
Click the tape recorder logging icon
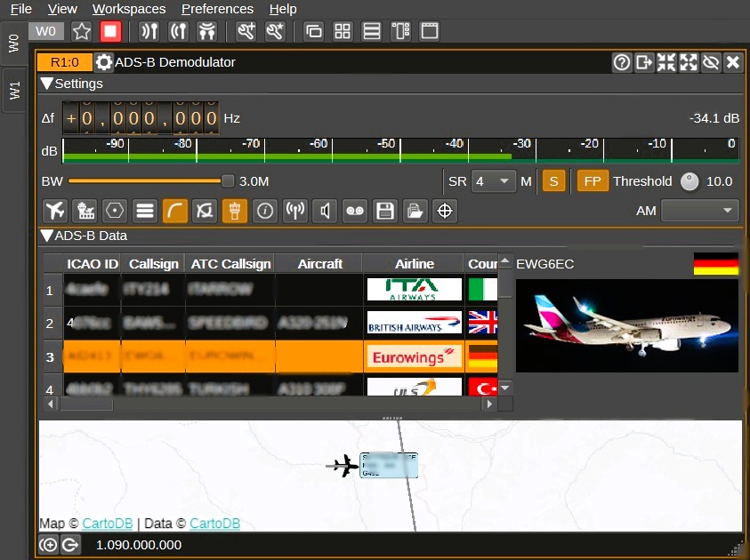click(x=355, y=211)
